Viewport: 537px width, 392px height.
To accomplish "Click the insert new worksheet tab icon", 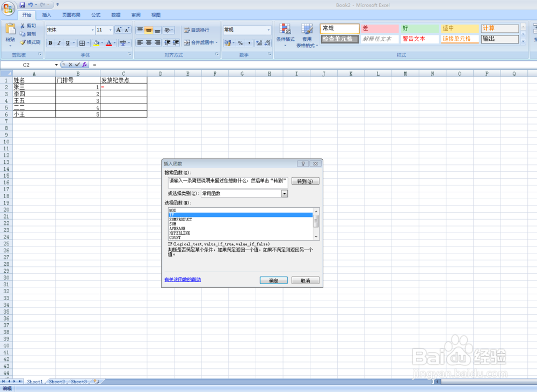I will click(x=97, y=381).
